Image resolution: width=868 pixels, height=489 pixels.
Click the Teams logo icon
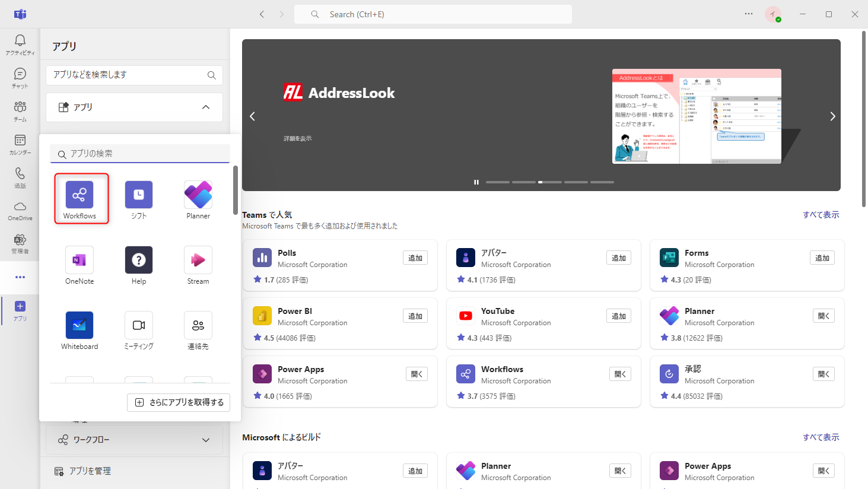[x=20, y=14]
